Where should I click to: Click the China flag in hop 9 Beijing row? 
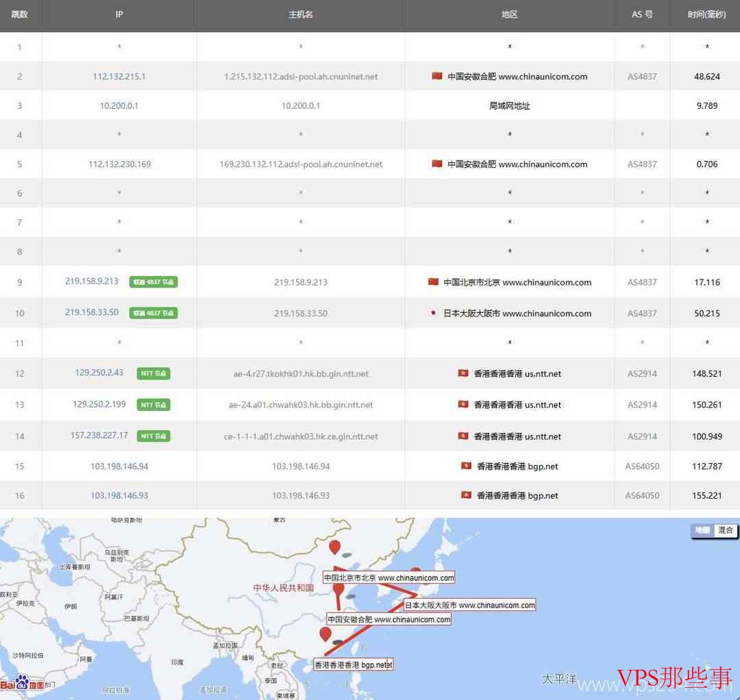pyautogui.click(x=433, y=282)
